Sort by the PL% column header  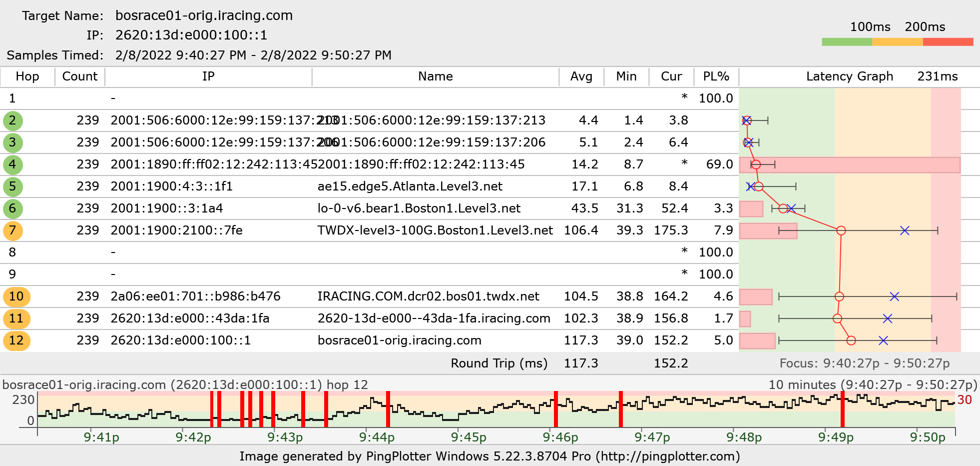click(x=716, y=76)
